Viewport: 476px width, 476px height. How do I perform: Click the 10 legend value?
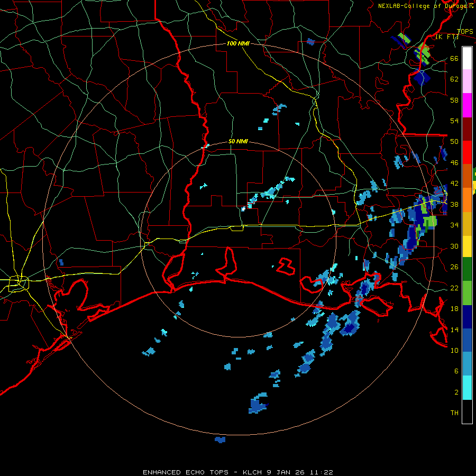click(454, 350)
